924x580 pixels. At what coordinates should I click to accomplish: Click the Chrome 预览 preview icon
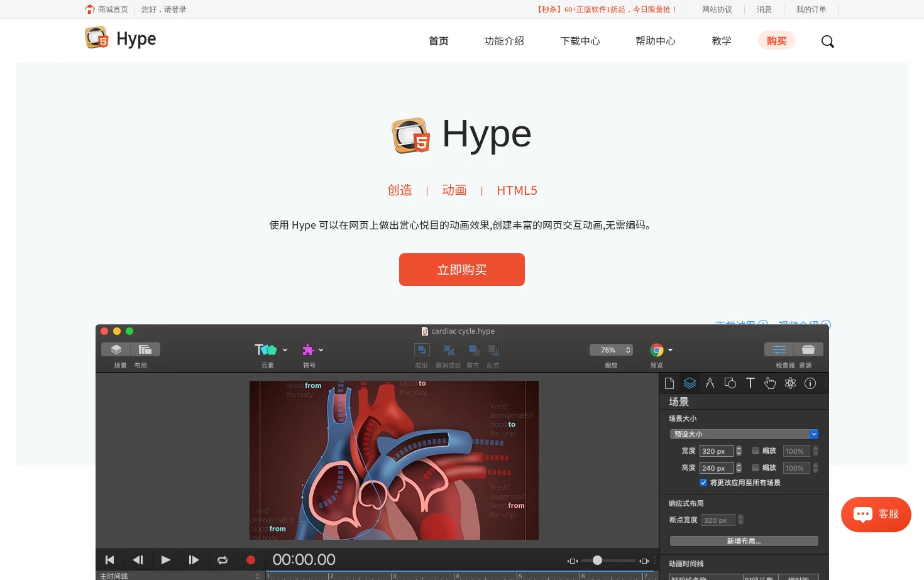657,350
